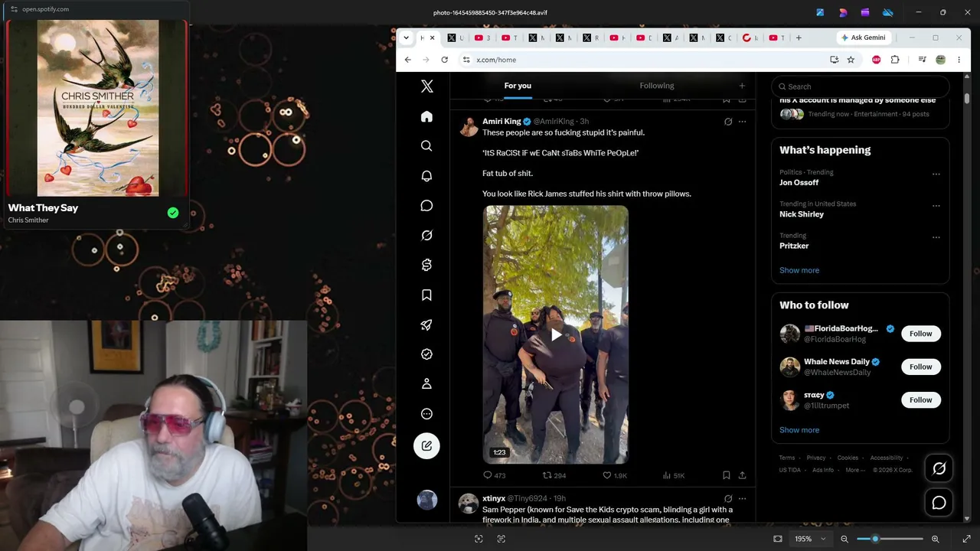Click the AdBlock Plus extension icon
This screenshot has height=551, width=980.
pyautogui.click(x=877, y=60)
